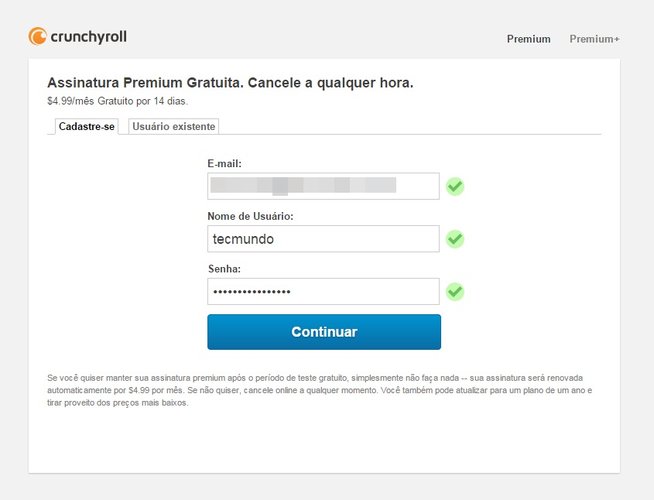
Task: Click the blue Continuar button
Action: pyautogui.click(x=324, y=332)
